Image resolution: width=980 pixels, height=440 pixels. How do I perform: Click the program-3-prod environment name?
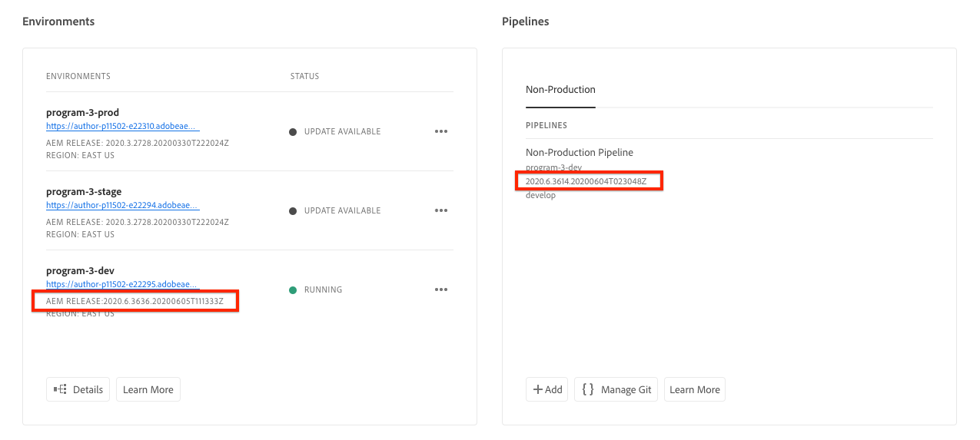82,113
